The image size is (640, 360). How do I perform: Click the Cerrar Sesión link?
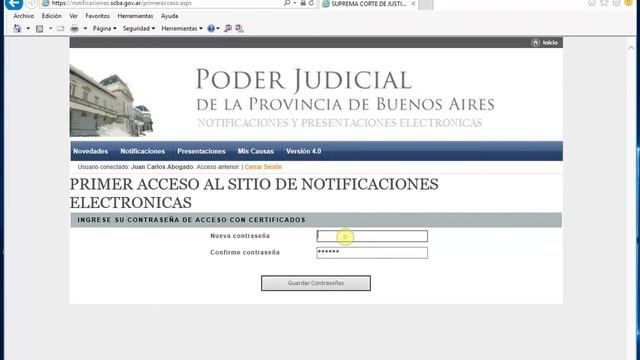(x=263, y=167)
